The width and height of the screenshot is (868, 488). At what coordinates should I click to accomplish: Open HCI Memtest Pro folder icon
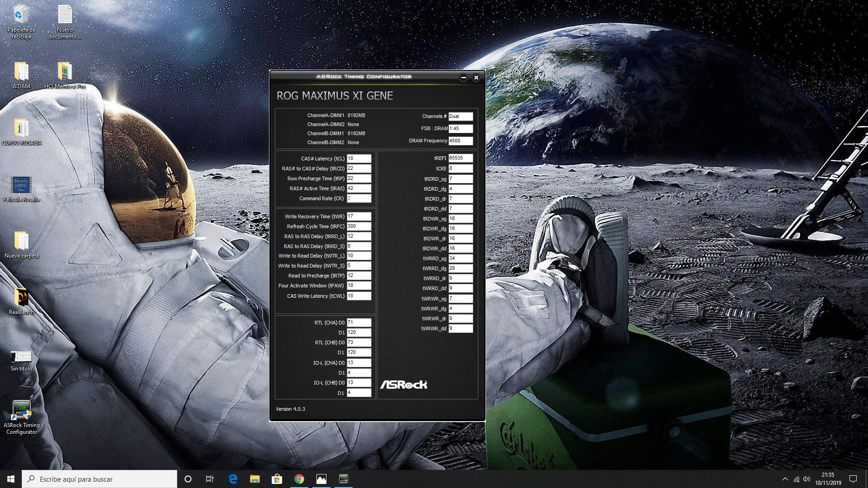pos(65,72)
